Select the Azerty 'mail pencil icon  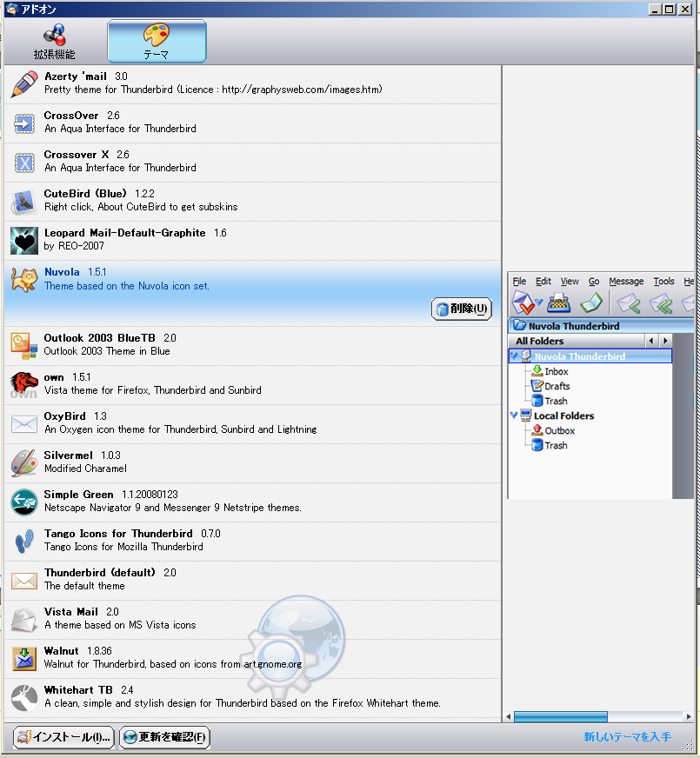point(24,83)
